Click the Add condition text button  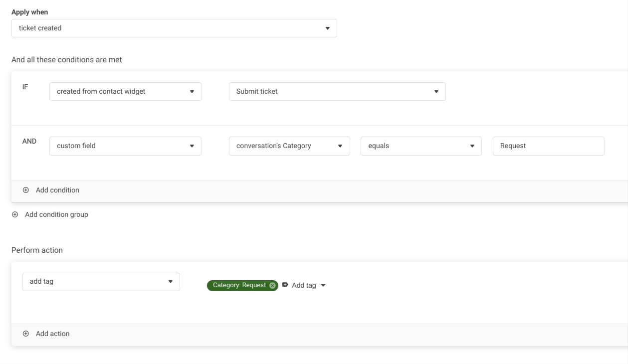pyautogui.click(x=57, y=190)
